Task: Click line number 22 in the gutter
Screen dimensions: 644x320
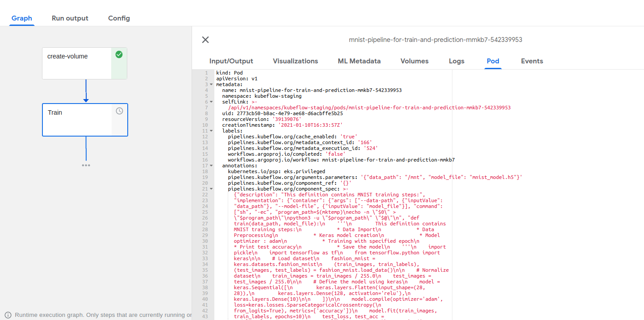Action: 205,195
